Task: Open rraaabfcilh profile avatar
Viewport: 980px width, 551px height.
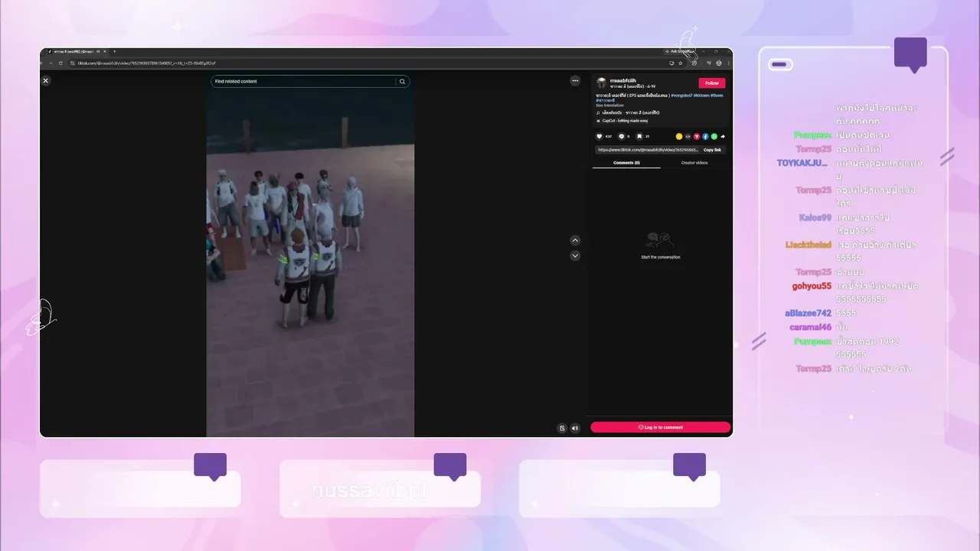Action: pos(602,83)
